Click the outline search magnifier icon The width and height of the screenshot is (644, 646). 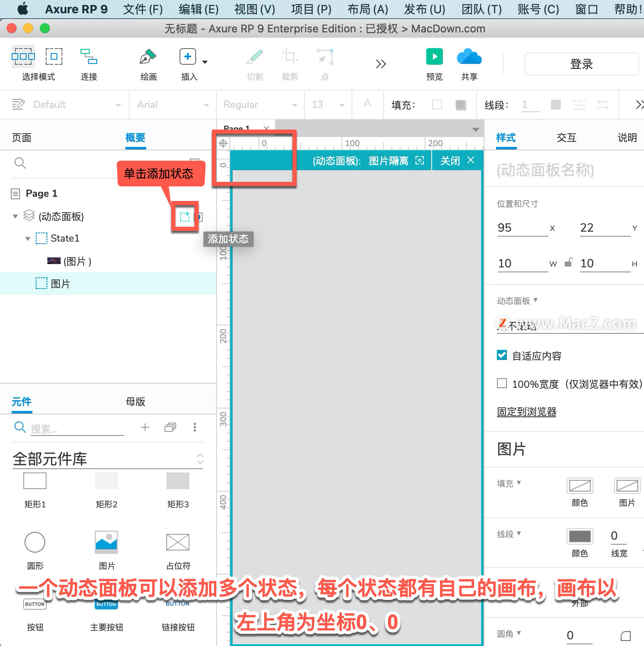click(x=20, y=163)
